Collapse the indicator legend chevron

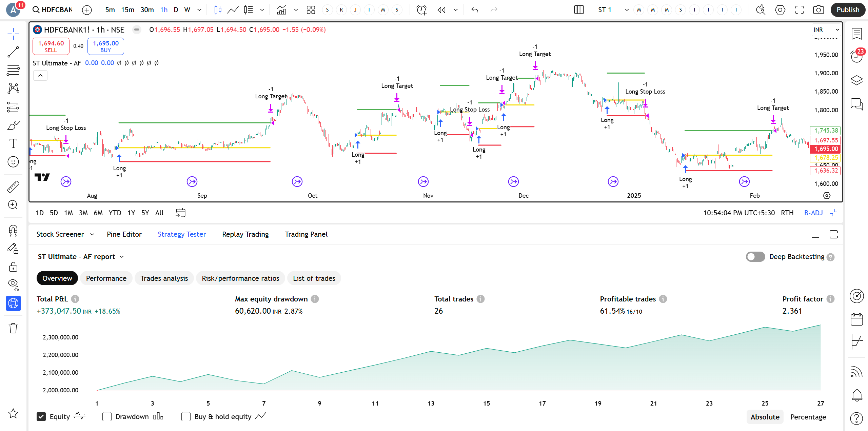pos(40,75)
